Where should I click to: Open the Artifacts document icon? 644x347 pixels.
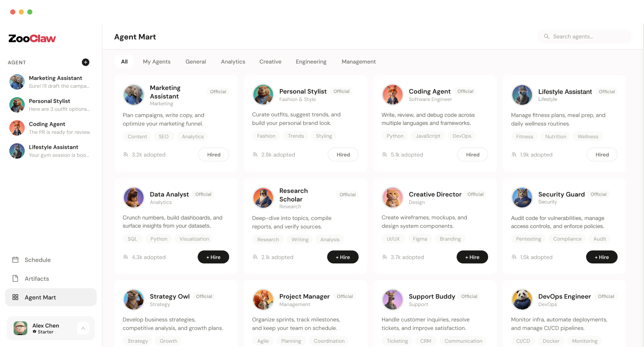point(15,278)
